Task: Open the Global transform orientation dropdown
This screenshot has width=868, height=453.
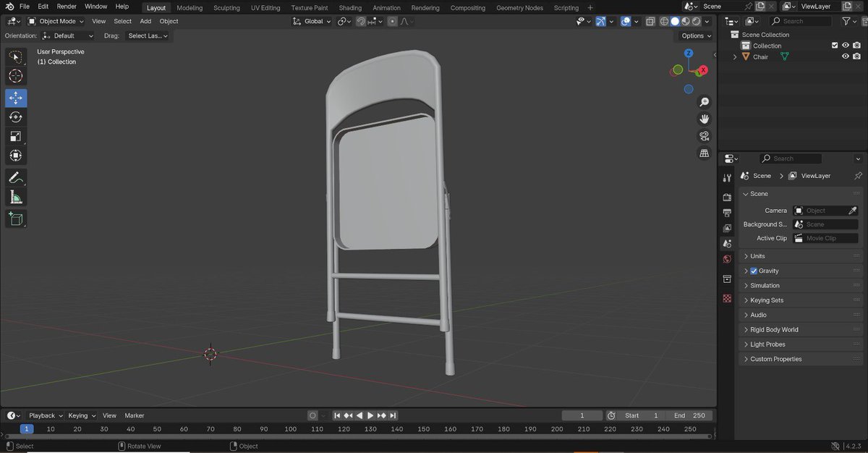Action: (x=312, y=22)
